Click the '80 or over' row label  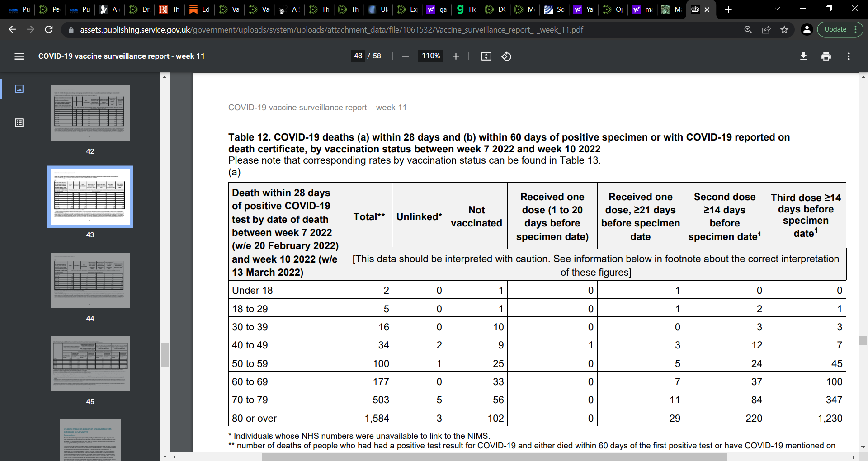[254, 418]
